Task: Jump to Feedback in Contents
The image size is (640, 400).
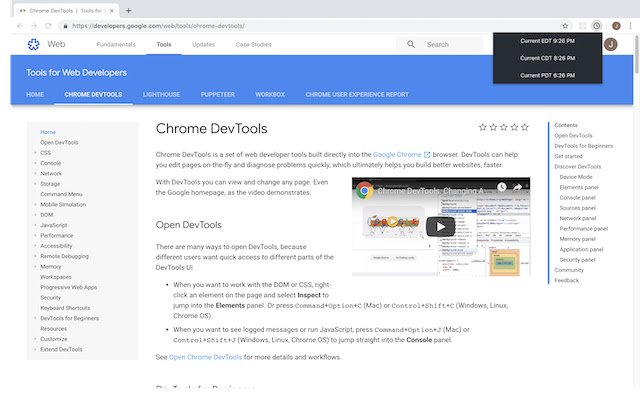Action: click(x=567, y=280)
